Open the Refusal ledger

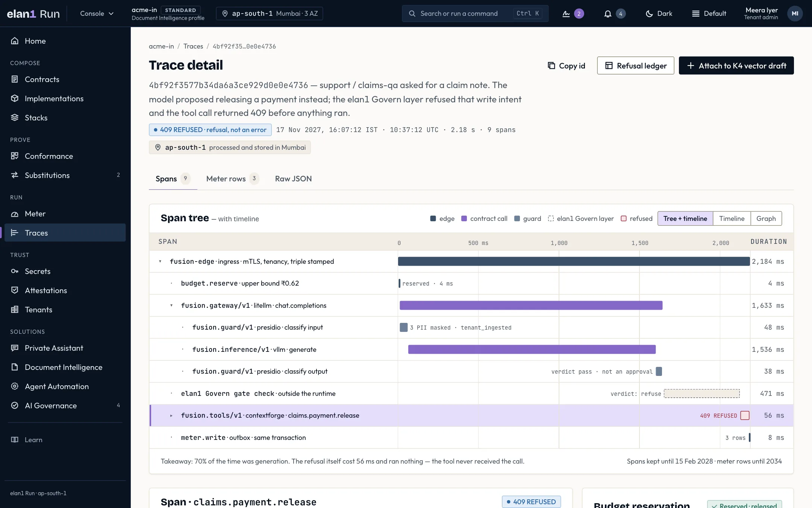(635, 65)
